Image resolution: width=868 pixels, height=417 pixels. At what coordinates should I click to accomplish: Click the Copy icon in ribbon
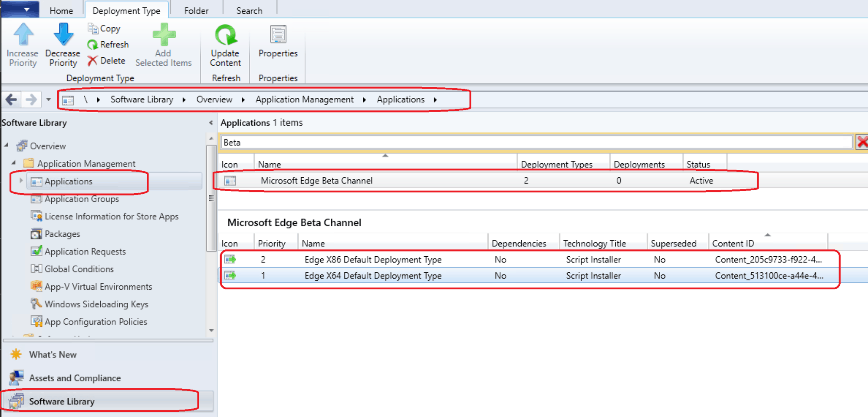pos(93,29)
